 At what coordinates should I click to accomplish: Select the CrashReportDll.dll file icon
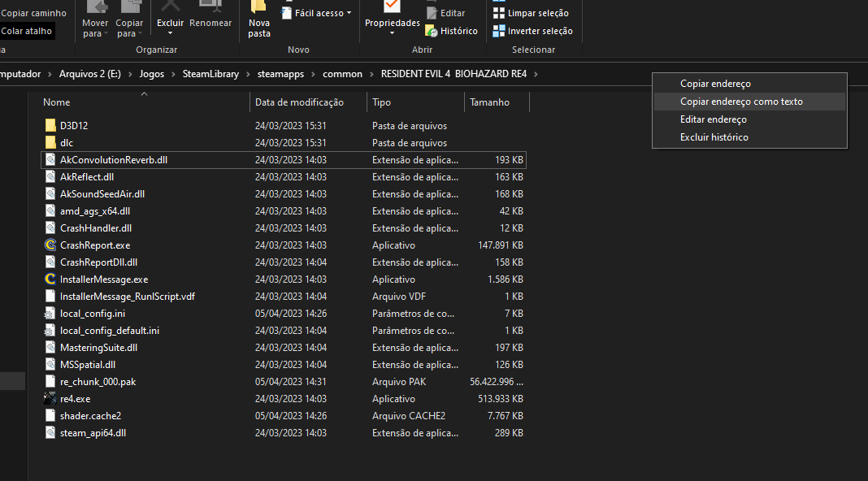click(x=50, y=262)
